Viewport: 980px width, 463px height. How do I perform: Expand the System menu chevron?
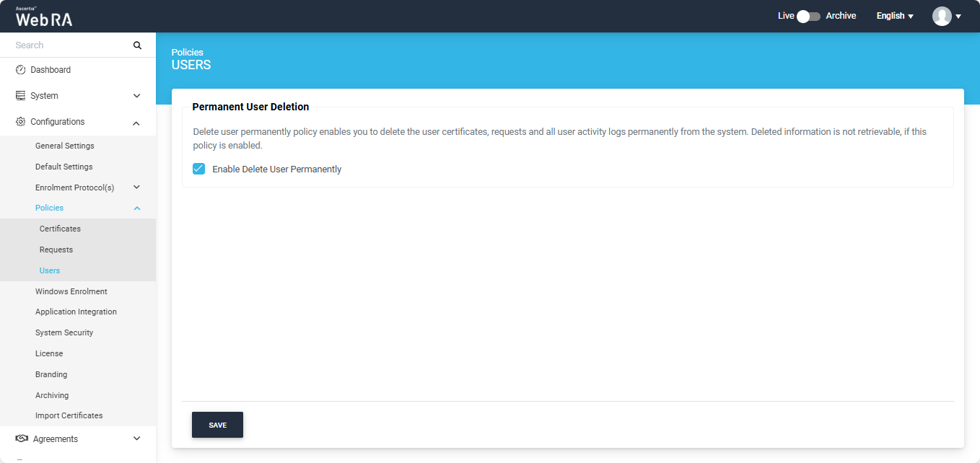click(136, 96)
